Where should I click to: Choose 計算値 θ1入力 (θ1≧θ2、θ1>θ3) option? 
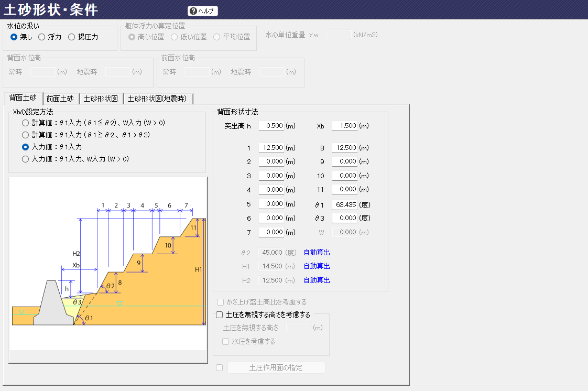click(26, 135)
